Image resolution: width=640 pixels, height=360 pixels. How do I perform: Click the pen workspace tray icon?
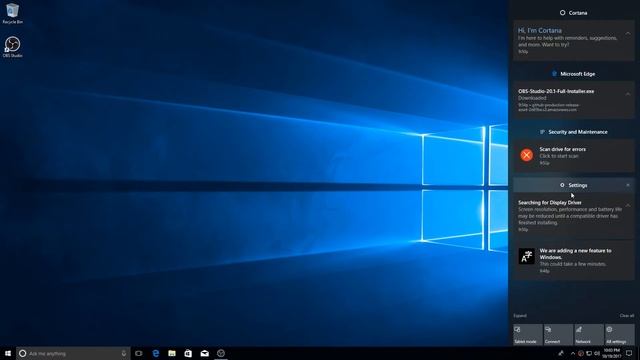561,353
